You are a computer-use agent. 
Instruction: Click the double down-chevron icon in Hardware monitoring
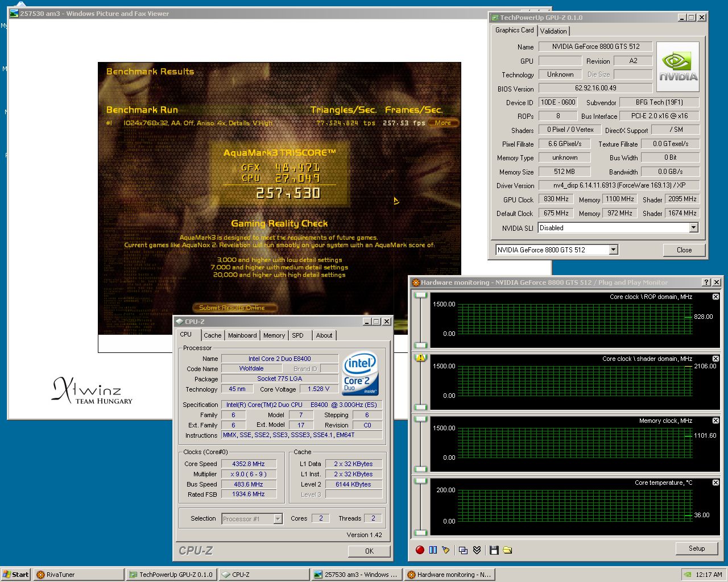point(477,550)
